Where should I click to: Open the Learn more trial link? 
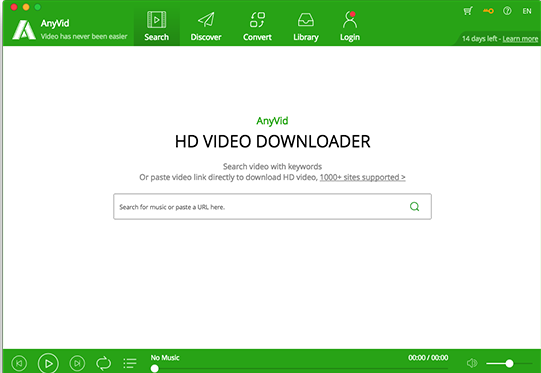tap(520, 39)
